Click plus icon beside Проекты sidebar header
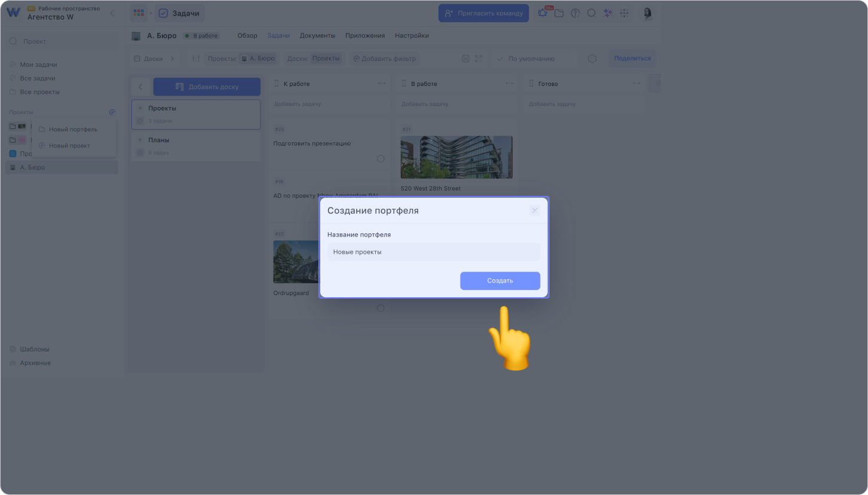This screenshot has width=868, height=495. click(112, 112)
